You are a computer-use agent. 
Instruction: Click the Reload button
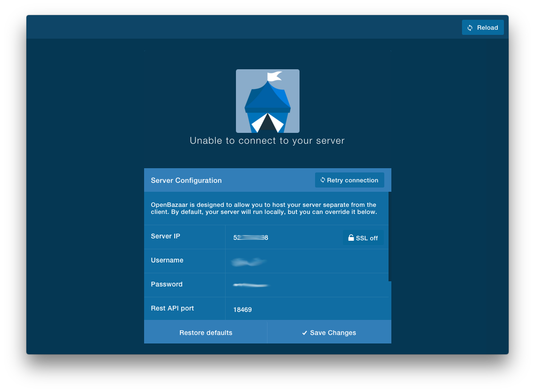point(482,28)
